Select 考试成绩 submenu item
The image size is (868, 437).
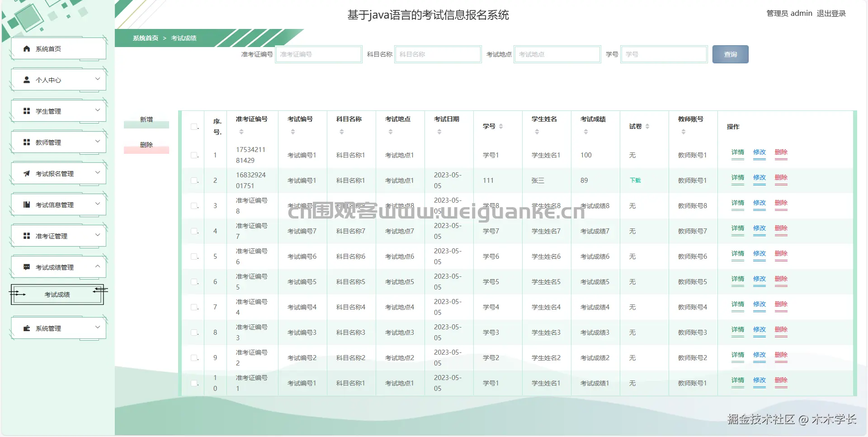(57, 294)
